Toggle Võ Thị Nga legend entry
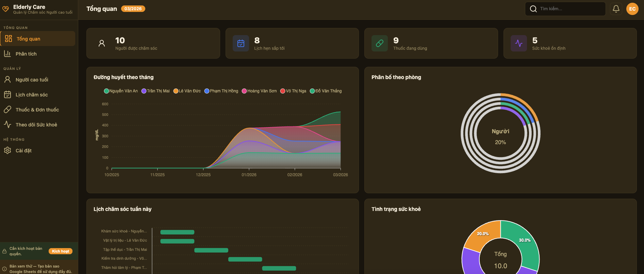Viewport: 644px width, 274px height. 293,91
